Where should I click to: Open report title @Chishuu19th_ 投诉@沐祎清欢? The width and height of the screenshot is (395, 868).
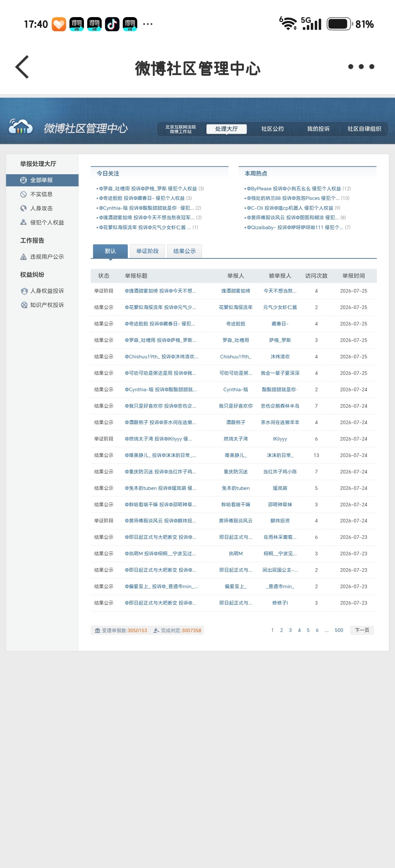pos(162,357)
